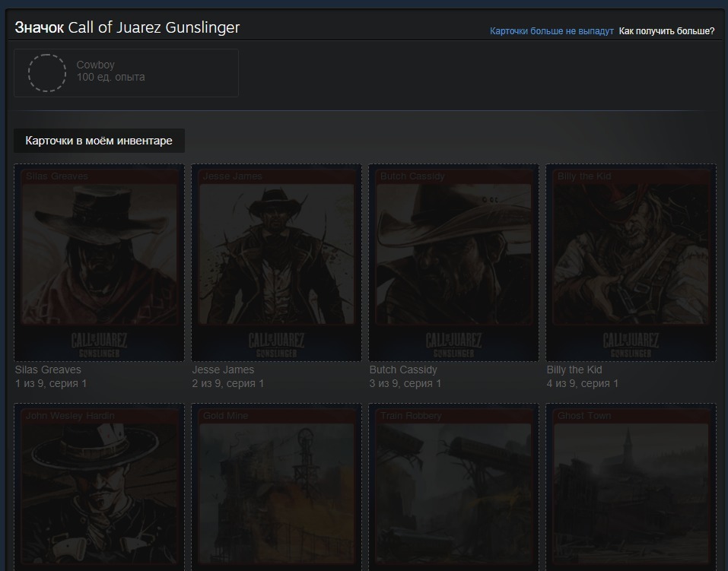Viewport: 728px width, 571px height.
Task: Click the 'Cowboy' badge name text
Action: pos(96,65)
